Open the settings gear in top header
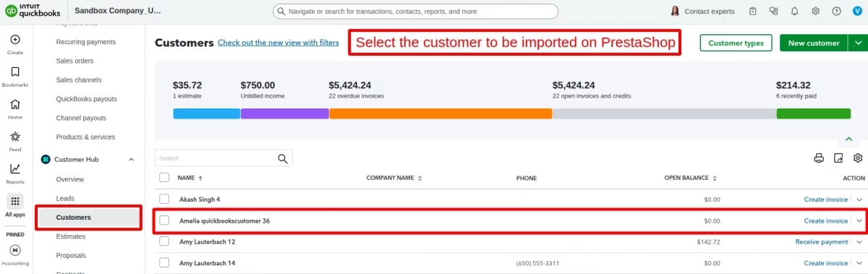 pyautogui.click(x=815, y=12)
